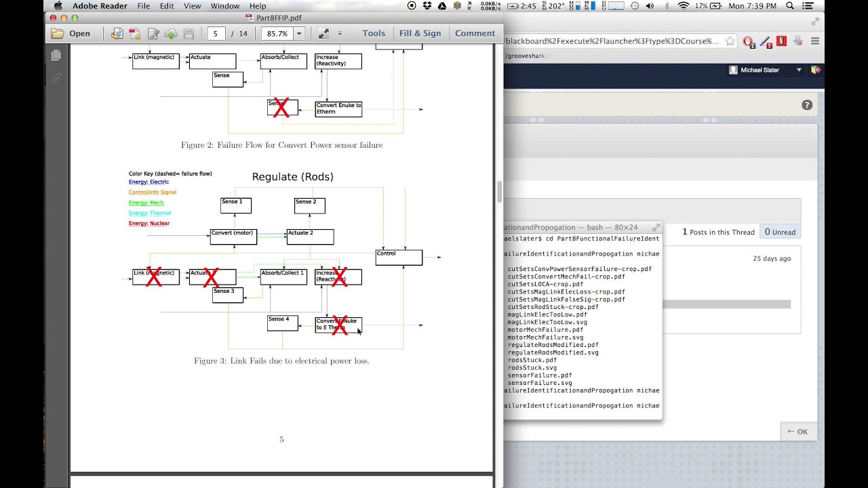Click the PDF vertical scrollbar thumb

click(500, 192)
